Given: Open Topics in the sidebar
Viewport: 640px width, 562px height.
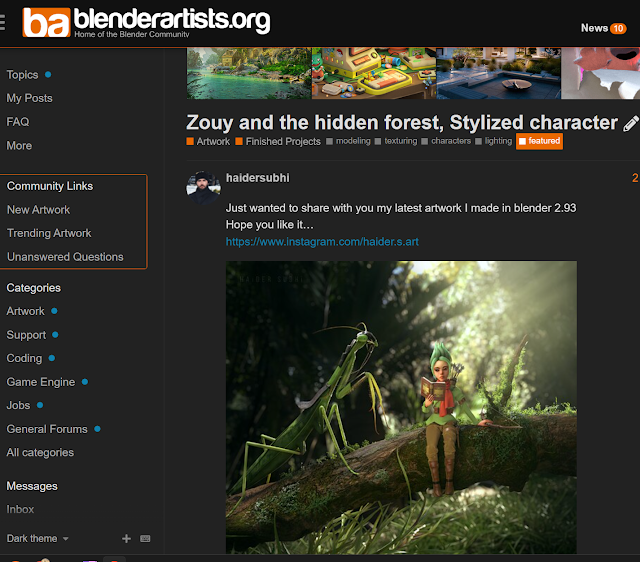Looking at the screenshot, I should point(22,75).
